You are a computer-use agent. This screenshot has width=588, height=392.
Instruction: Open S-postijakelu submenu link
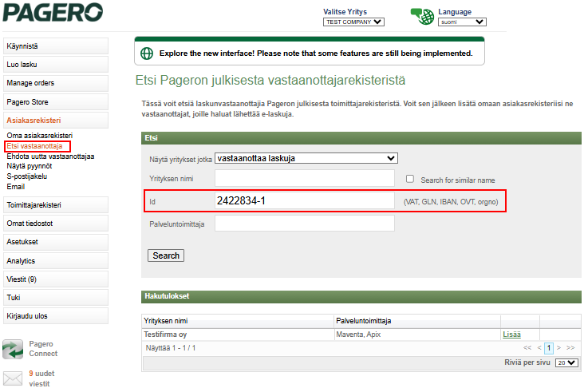point(26,176)
